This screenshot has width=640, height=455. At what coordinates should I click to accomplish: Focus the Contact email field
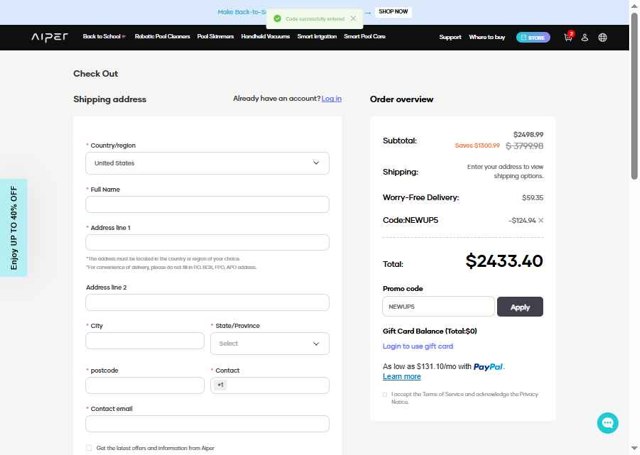[x=207, y=424]
